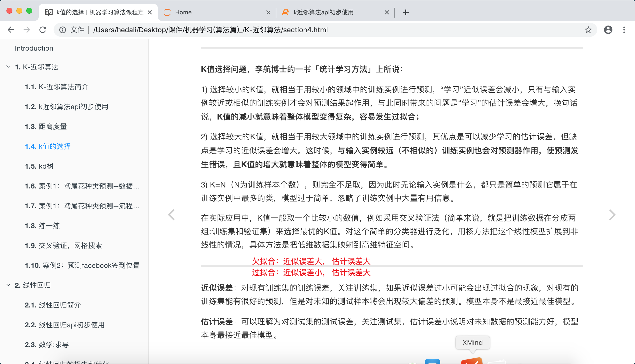Open section 1.9. 交叉验证，网格搜索
Image resolution: width=635 pixels, height=364 pixels.
point(63,245)
